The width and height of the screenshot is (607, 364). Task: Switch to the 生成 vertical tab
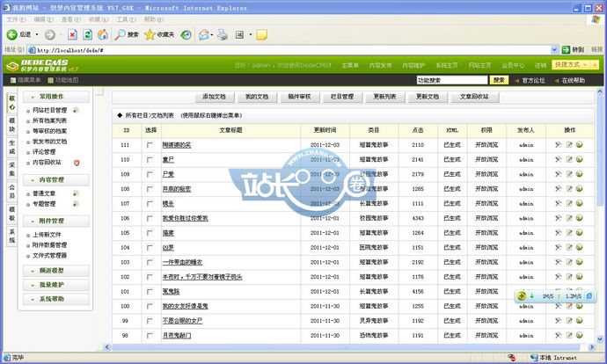pyautogui.click(x=12, y=147)
